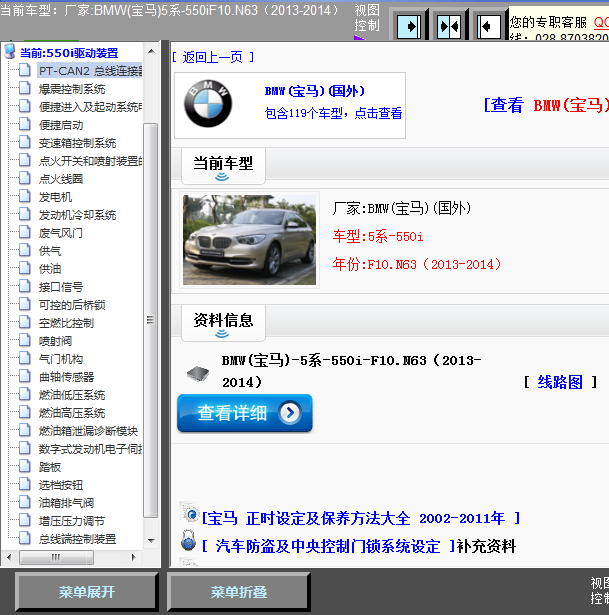Screen dimensions: 609x615
Task: Open 燃油高压系统 tree entry
Action: coord(72,413)
